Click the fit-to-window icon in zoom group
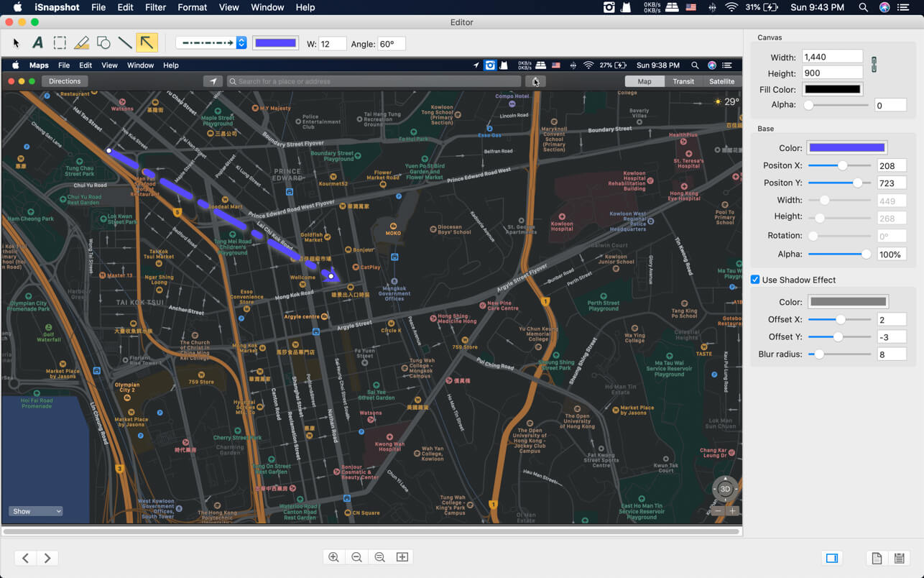924x578 pixels. click(402, 558)
